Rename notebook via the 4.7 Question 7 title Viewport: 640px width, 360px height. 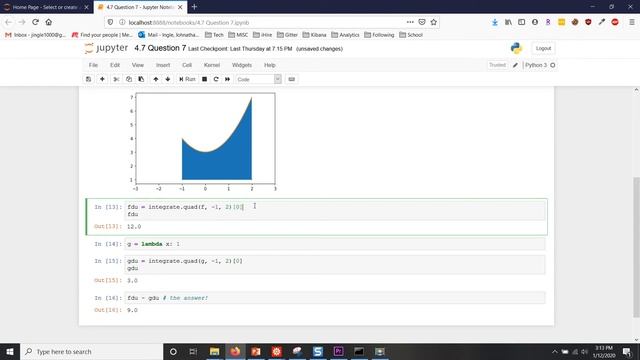pos(160,48)
